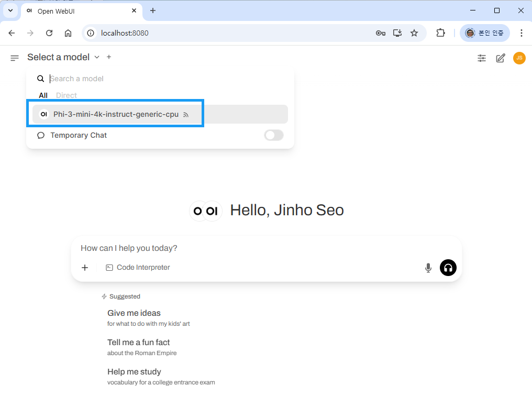Switch to the Direct models tab
532x397 pixels.
(x=66, y=95)
